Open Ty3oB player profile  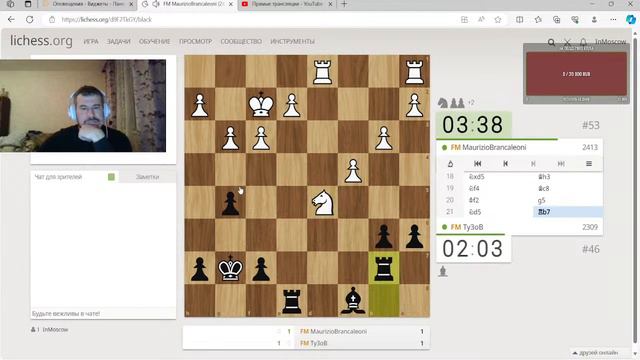473,227
